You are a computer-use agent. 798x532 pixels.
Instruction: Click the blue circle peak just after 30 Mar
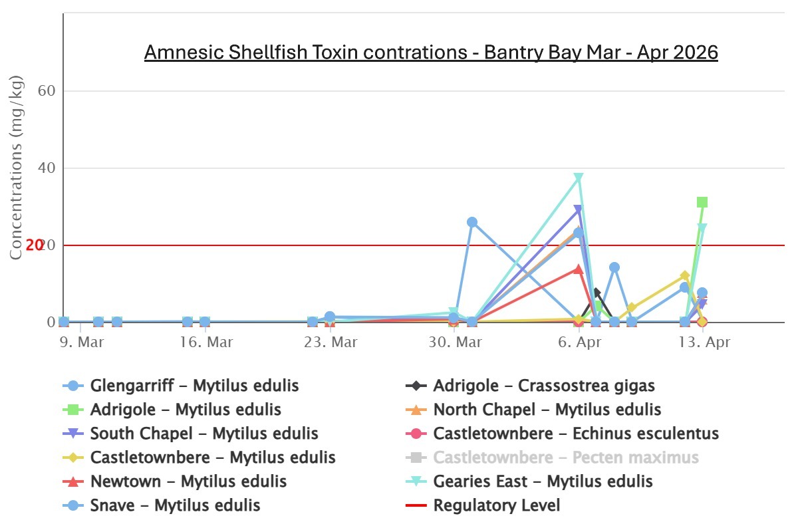[471, 222]
